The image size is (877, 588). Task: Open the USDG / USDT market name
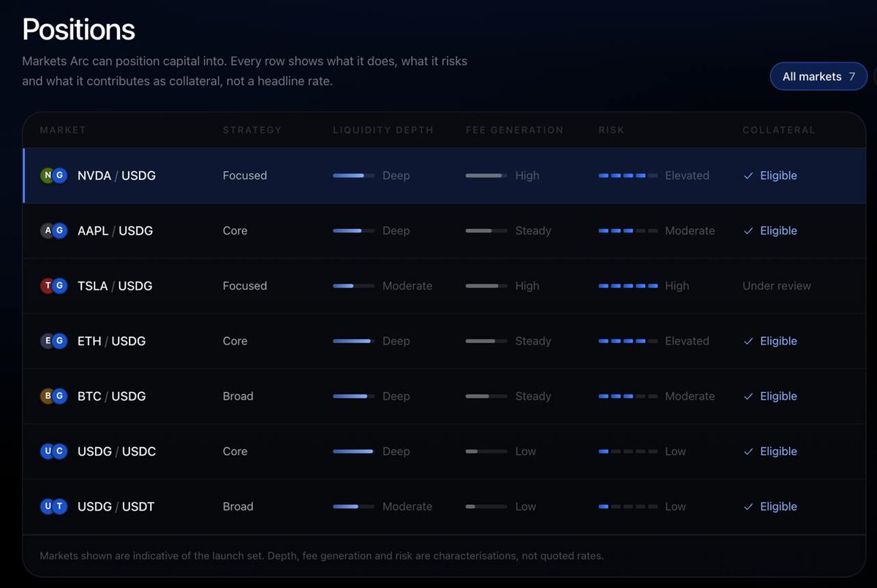[x=116, y=506]
